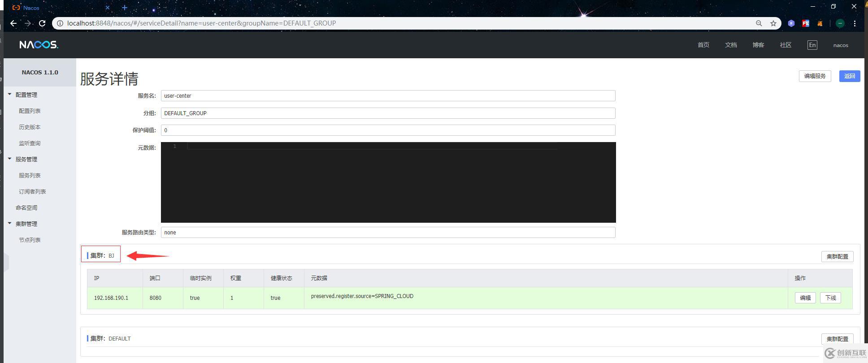868x363 pixels.
Task: Click the NACOS 1.1.0 version label
Action: [40, 72]
